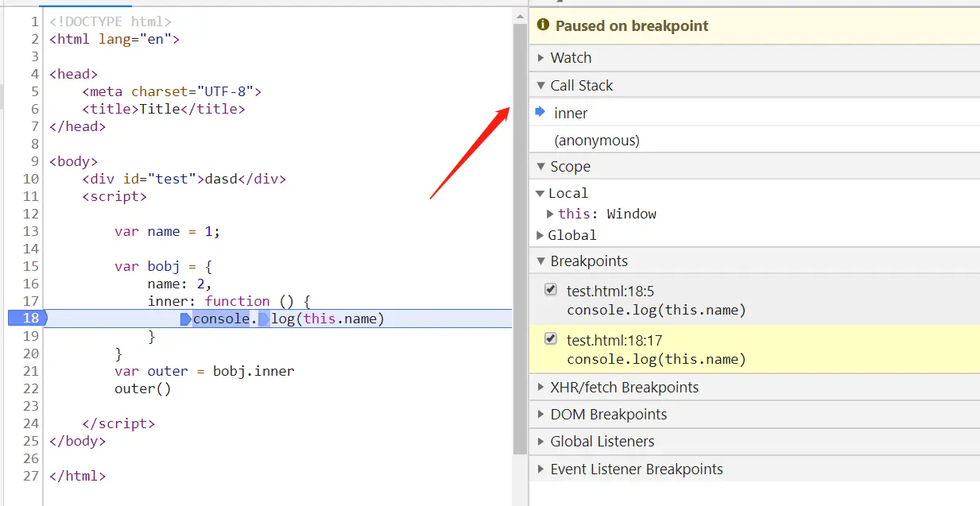Screen dimensions: 980x506
Task: Toggle the line 18 gutter breakpoint
Action: tap(26, 319)
